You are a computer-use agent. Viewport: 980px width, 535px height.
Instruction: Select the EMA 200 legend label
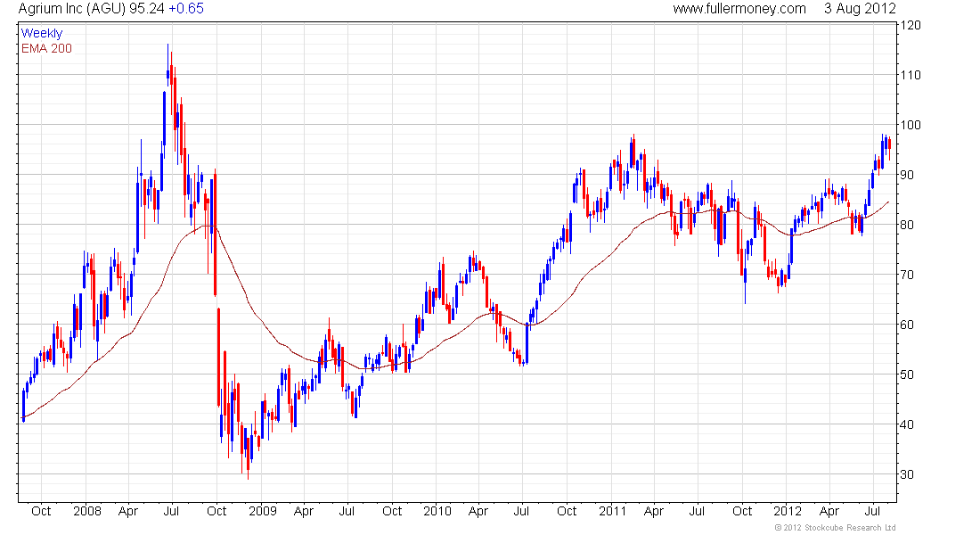[x=47, y=49]
